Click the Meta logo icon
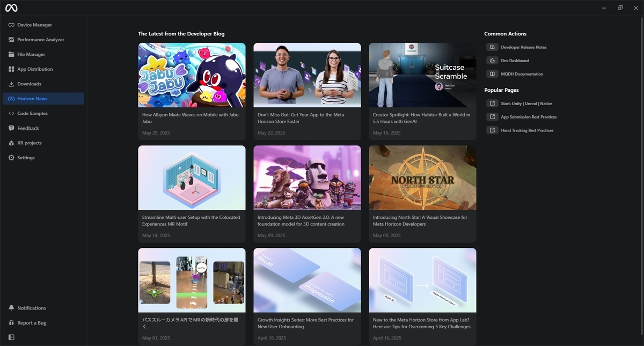The width and height of the screenshot is (644, 346). pos(12,8)
